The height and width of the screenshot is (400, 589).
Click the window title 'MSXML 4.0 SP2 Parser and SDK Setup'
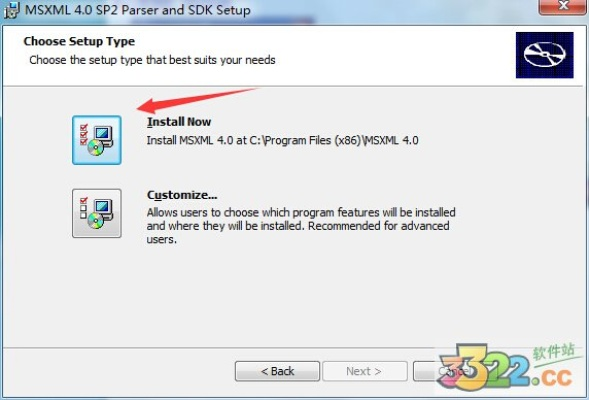coord(137,10)
